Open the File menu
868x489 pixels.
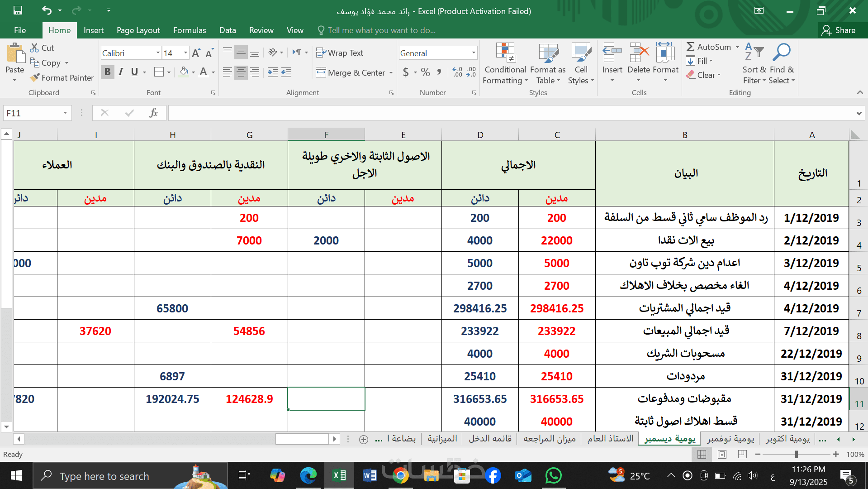coord(20,30)
